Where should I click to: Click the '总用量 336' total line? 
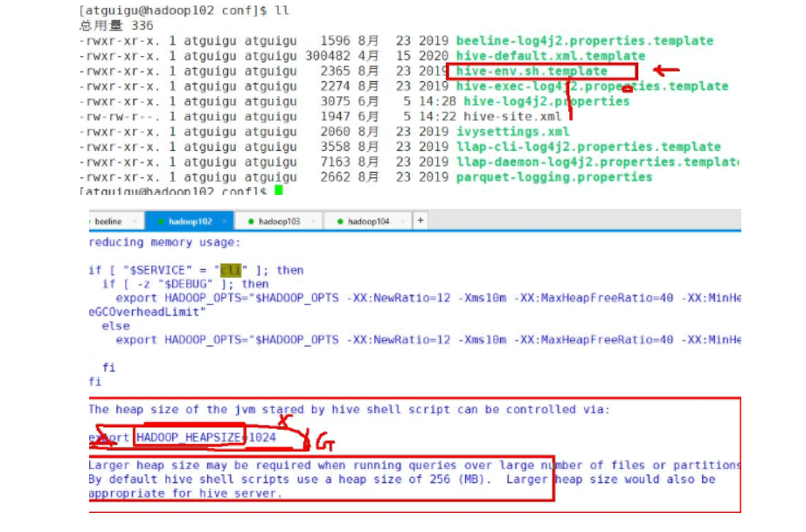pyautogui.click(x=116, y=25)
